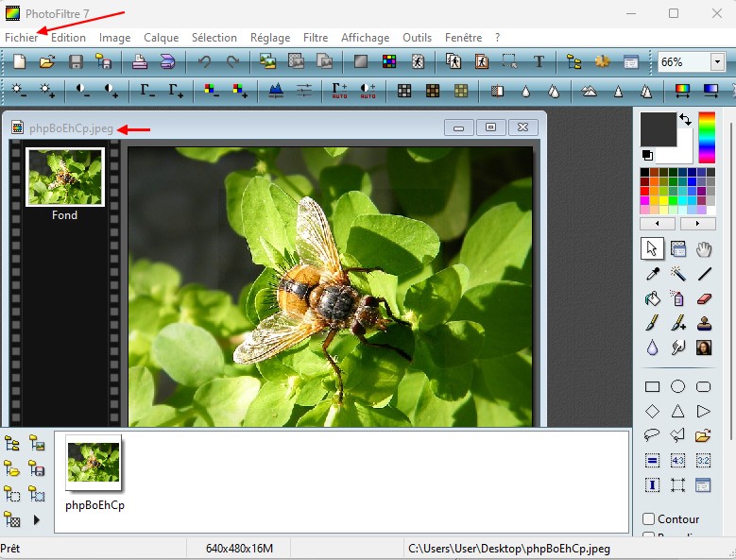The width and height of the screenshot is (736, 560).
Task: Pick a hue from rainbow spectrum bar
Action: [x=707, y=138]
